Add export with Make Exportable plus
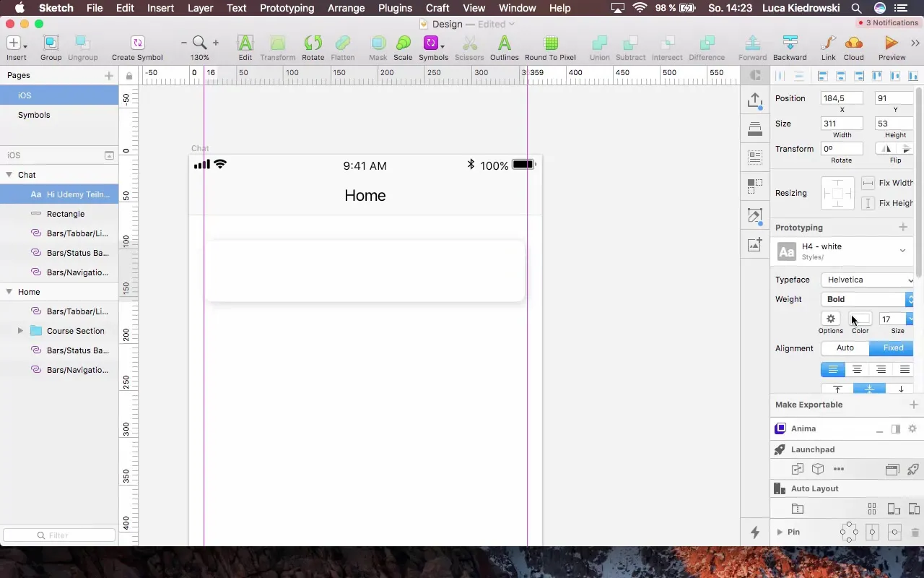The image size is (924, 578). click(913, 405)
